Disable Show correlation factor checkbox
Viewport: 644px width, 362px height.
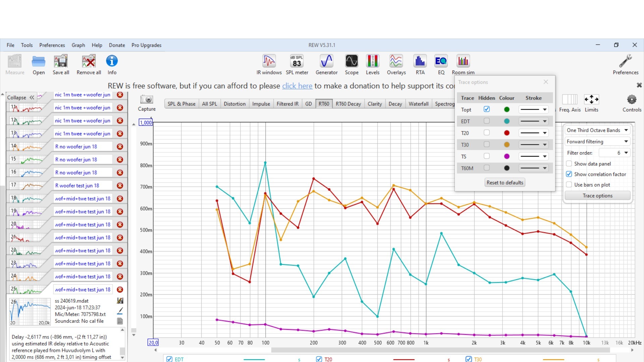click(569, 174)
